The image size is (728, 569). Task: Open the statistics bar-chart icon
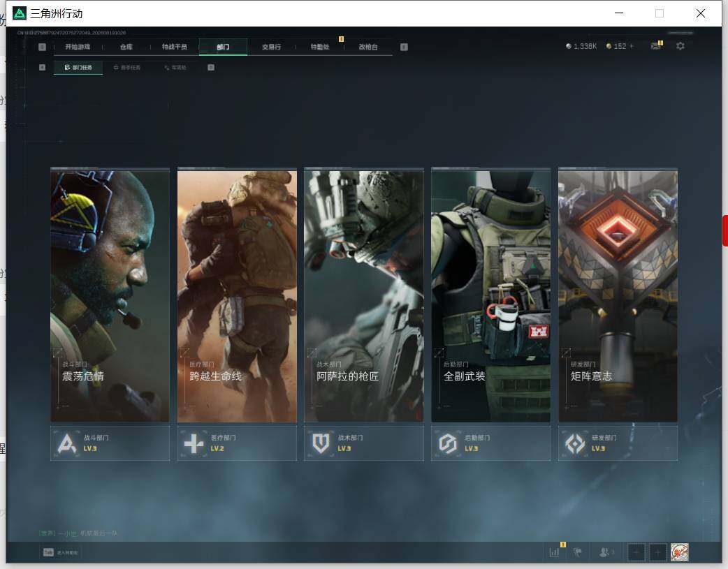coord(554,552)
